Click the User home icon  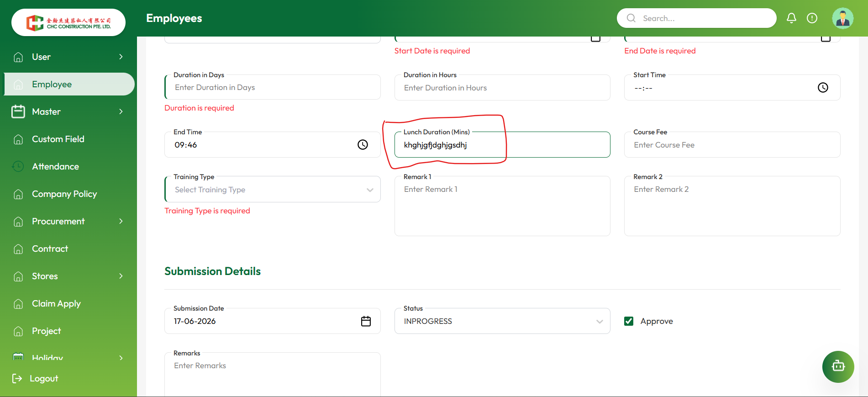coord(18,57)
